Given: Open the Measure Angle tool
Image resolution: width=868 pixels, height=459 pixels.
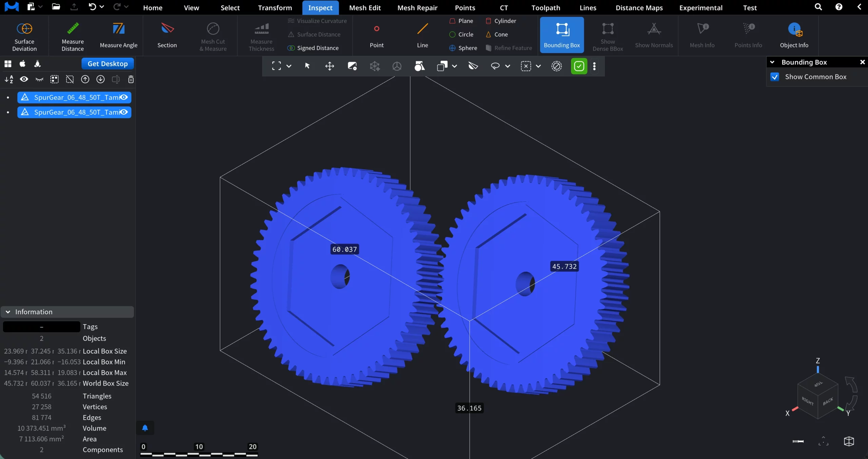Looking at the screenshot, I should tap(119, 36).
